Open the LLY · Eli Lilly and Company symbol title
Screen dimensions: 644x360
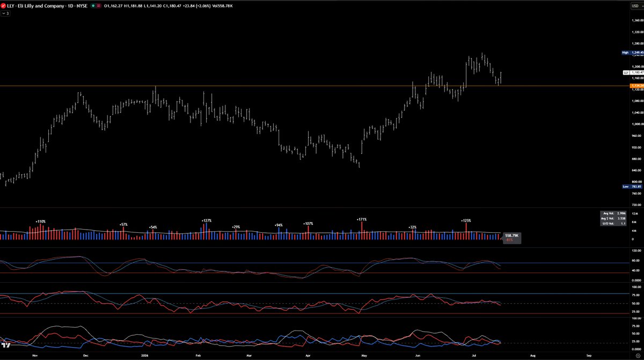tap(47, 6)
